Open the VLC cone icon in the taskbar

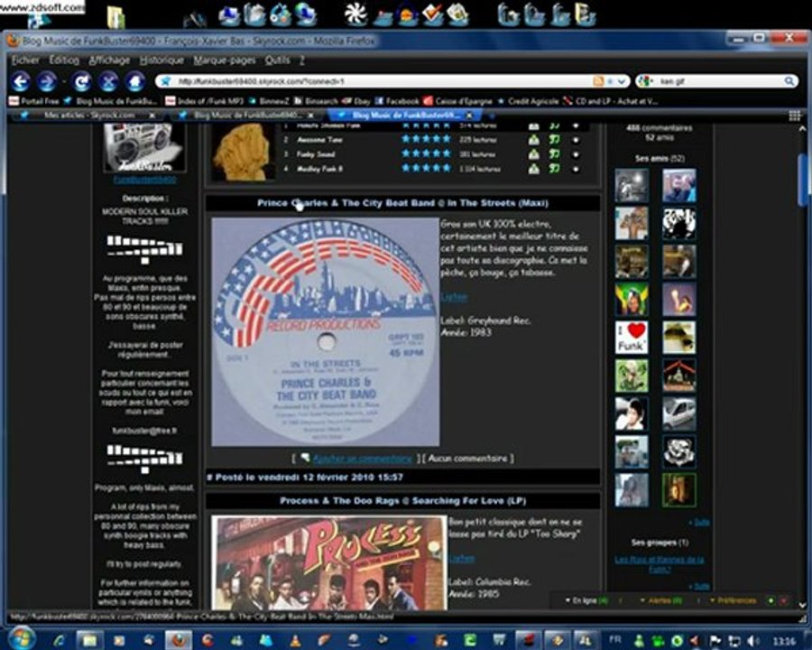(295, 641)
